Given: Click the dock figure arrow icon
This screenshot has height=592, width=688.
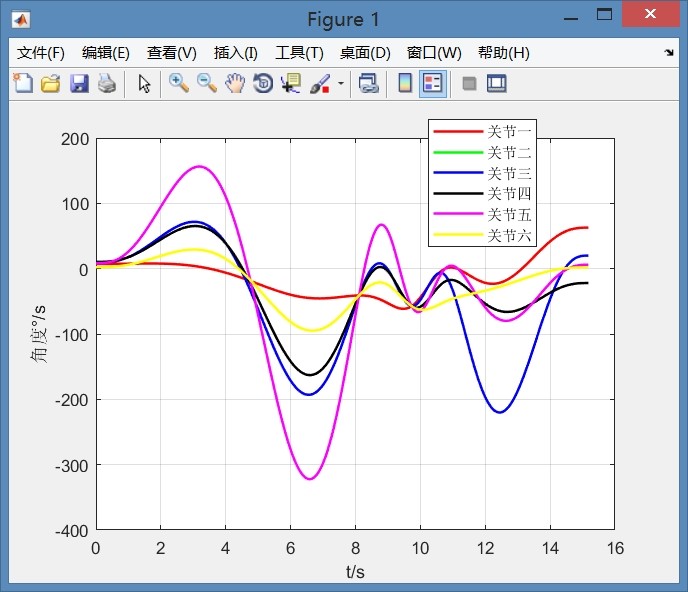Looking at the screenshot, I should [669, 53].
